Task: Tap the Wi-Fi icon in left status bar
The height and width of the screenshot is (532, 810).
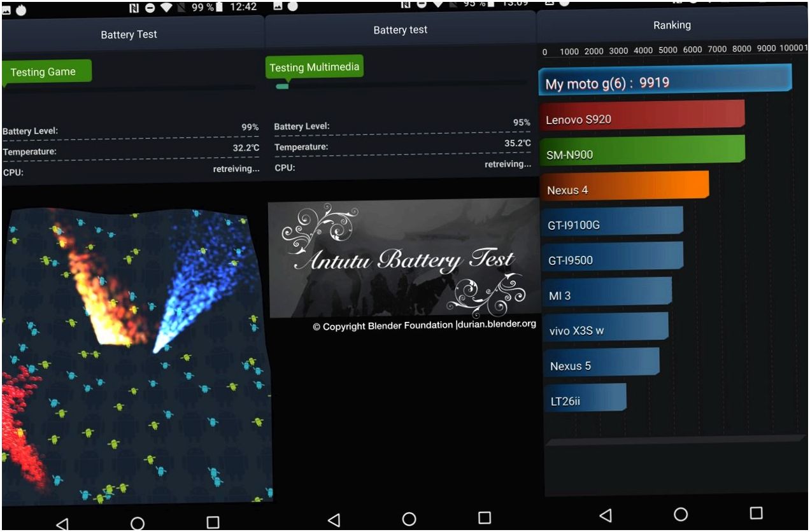Action: tap(167, 8)
